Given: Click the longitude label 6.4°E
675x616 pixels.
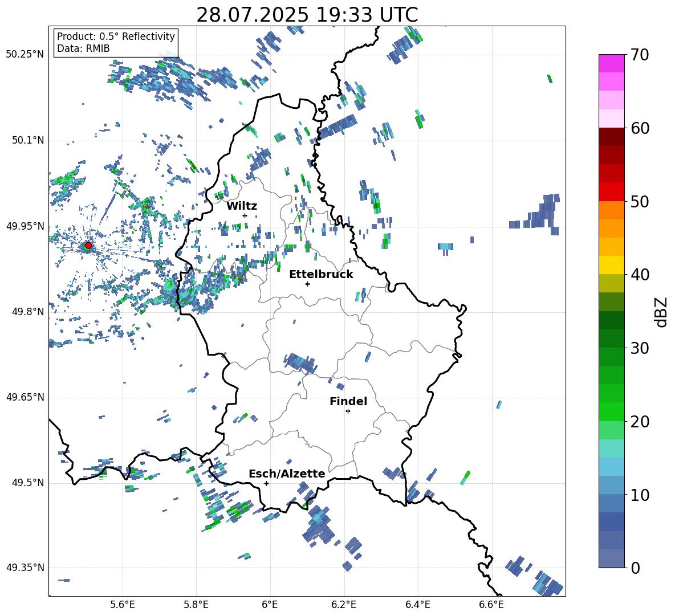Looking at the screenshot, I should (x=417, y=605).
